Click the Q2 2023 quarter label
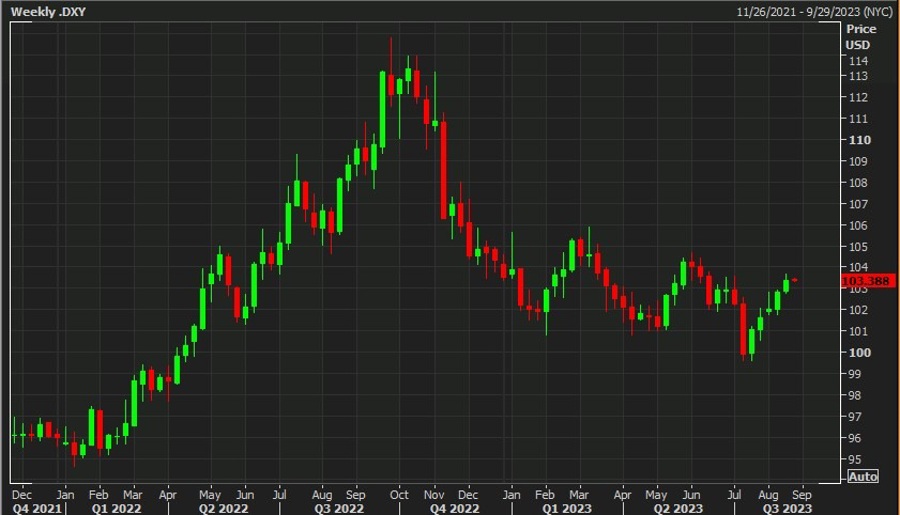The width and height of the screenshot is (900, 515). (678, 509)
